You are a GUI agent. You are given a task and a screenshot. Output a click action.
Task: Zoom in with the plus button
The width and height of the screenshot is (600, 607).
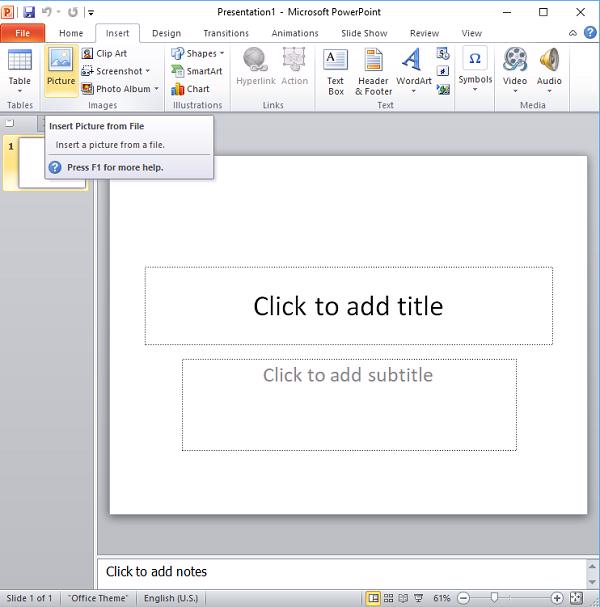tap(557, 598)
